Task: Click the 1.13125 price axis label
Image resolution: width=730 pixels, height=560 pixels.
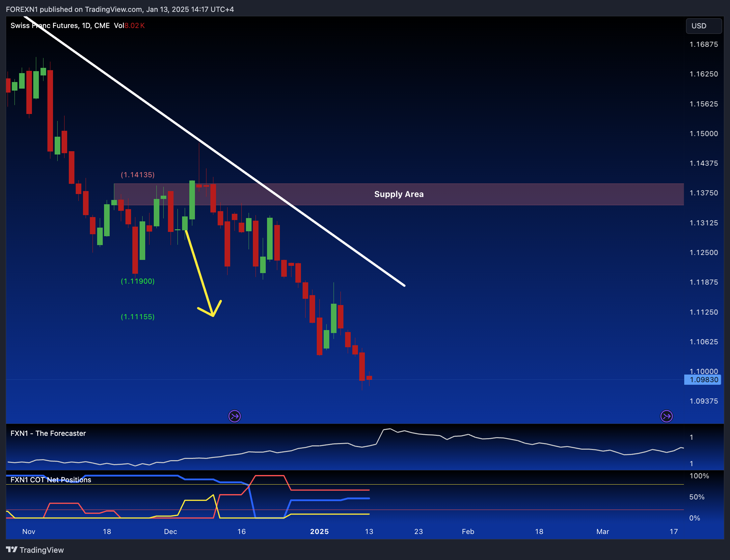Action: pos(704,223)
